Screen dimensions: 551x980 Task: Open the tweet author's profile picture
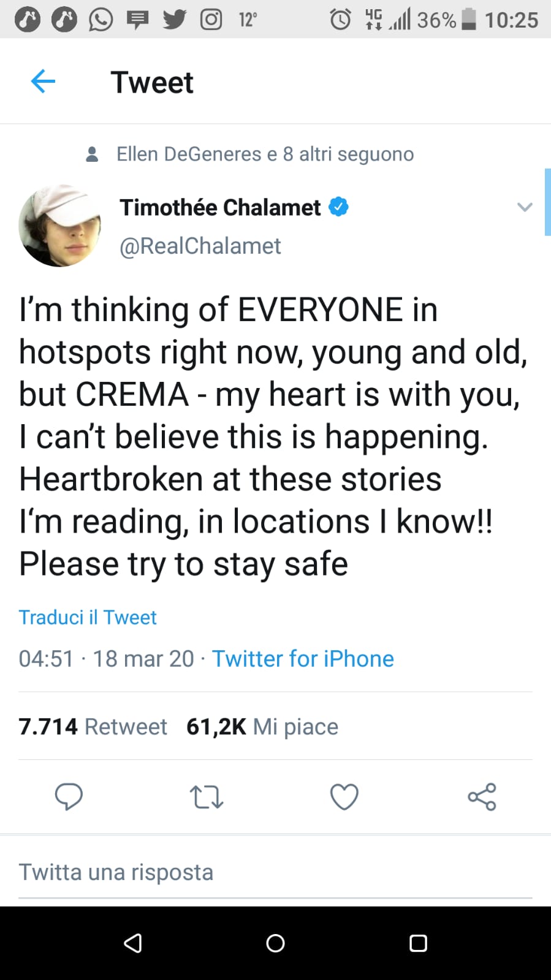tap(60, 226)
